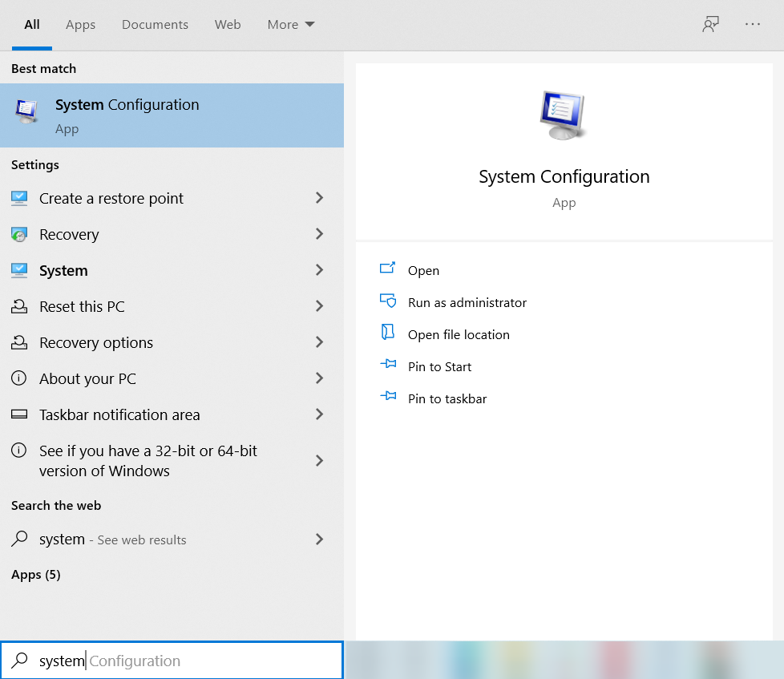The height and width of the screenshot is (679, 784).
Task: Switch to the Documents tab
Action: coord(155,25)
